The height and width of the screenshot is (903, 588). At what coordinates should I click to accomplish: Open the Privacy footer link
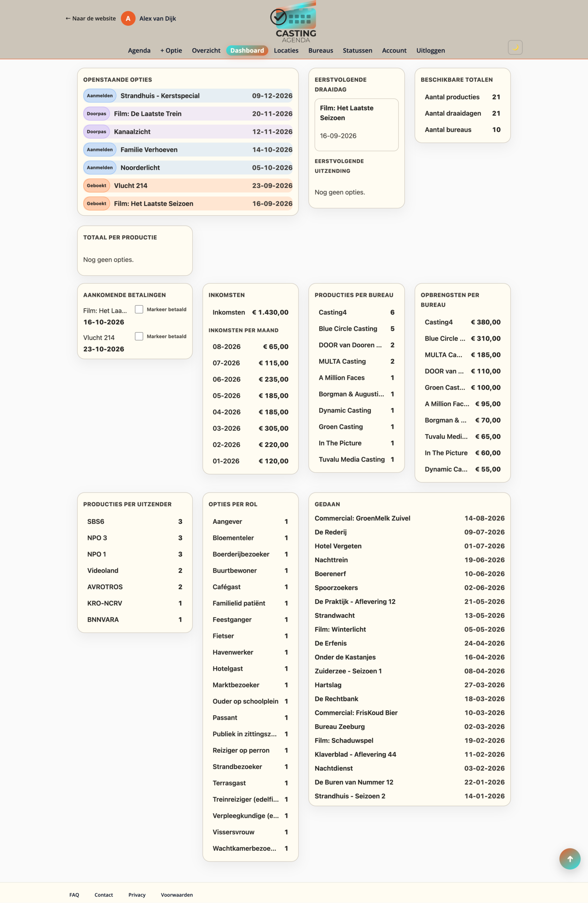click(137, 895)
